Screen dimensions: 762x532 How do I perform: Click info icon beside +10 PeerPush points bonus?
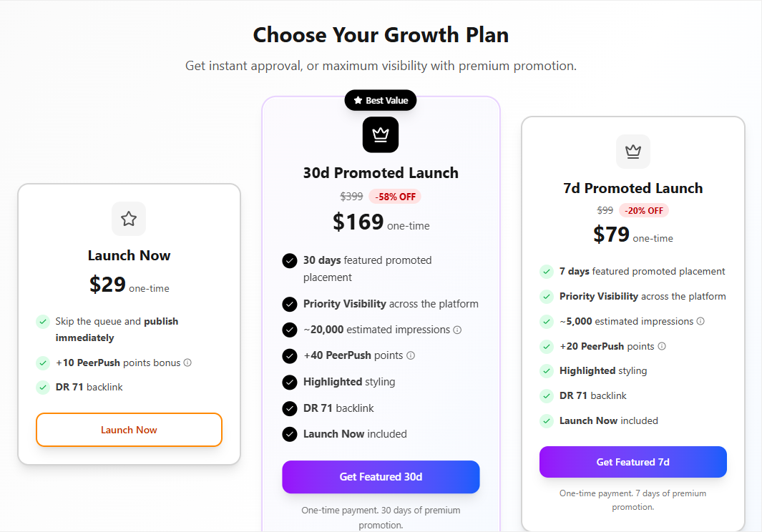coord(187,363)
